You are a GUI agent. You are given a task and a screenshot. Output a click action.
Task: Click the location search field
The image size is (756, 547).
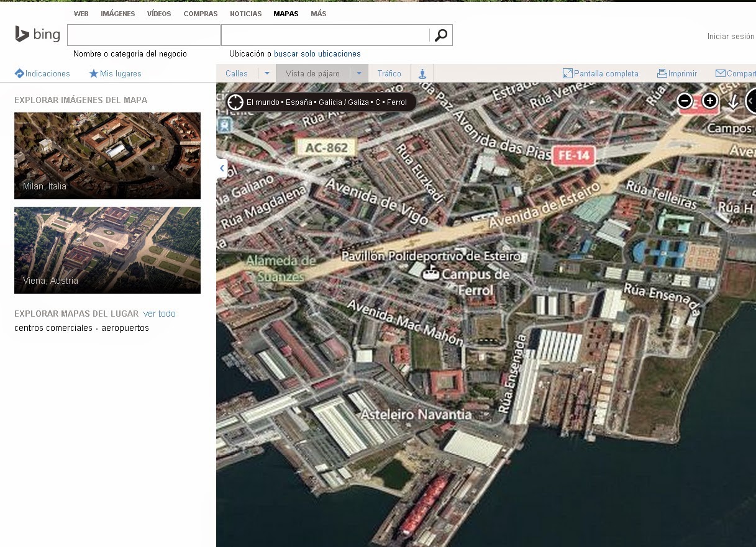(326, 35)
